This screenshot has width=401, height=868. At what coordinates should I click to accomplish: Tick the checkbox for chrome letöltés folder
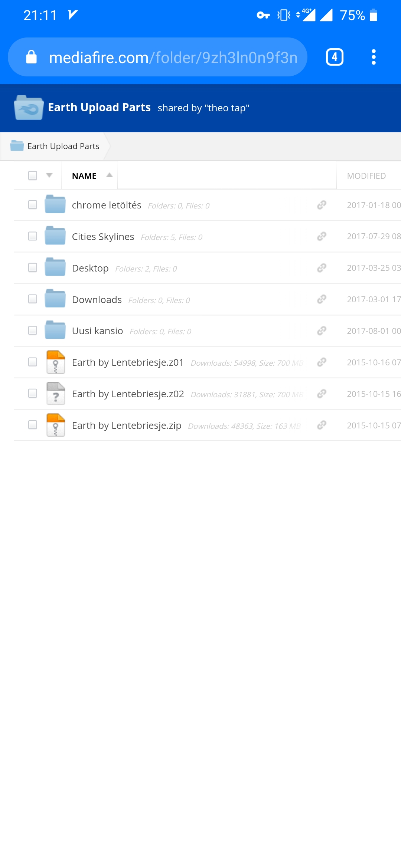(x=33, y=205)
